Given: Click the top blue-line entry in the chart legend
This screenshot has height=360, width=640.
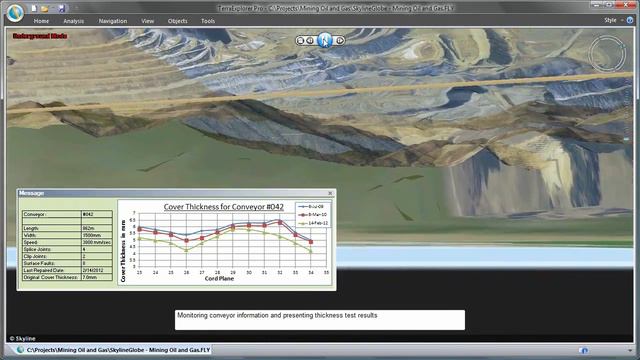Looking at the screenshot, I should click(x=312, y=207).
